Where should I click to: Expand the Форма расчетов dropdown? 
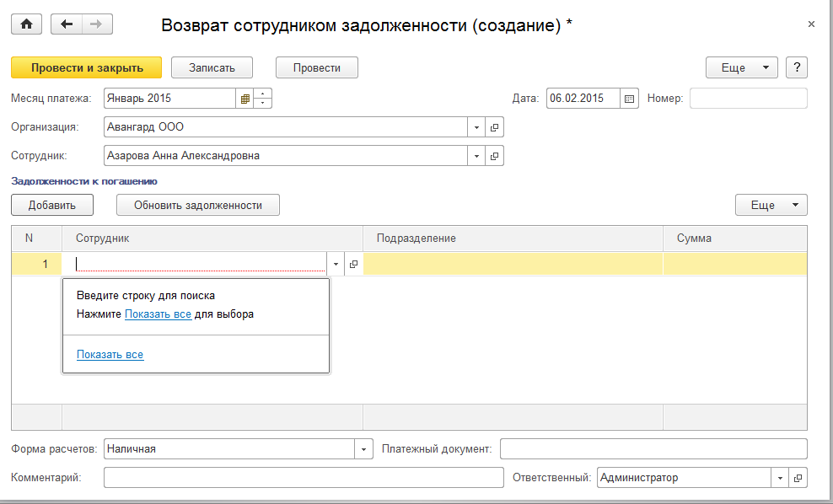[364, 449]
